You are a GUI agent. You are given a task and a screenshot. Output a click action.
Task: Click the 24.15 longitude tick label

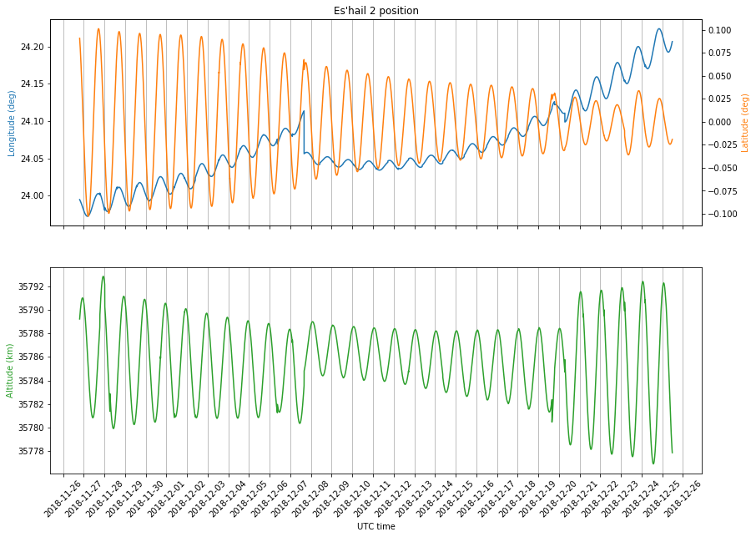[x=33, y=84]
